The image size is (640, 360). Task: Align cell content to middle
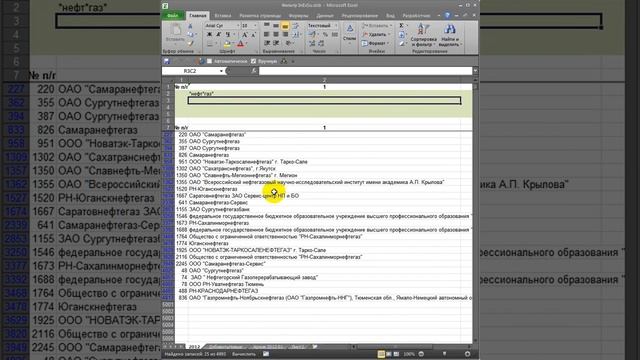click(x=276, y=26)
